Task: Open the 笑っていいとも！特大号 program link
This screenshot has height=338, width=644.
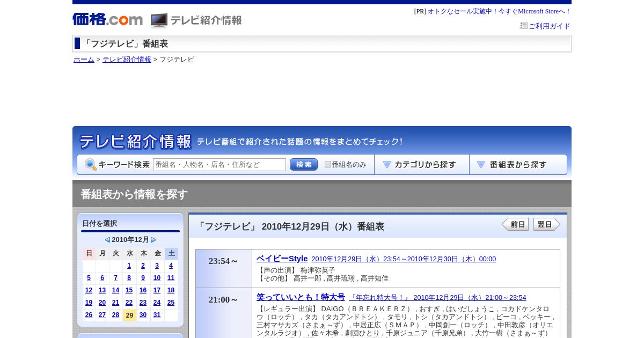Action: click(x=301, y=297)
